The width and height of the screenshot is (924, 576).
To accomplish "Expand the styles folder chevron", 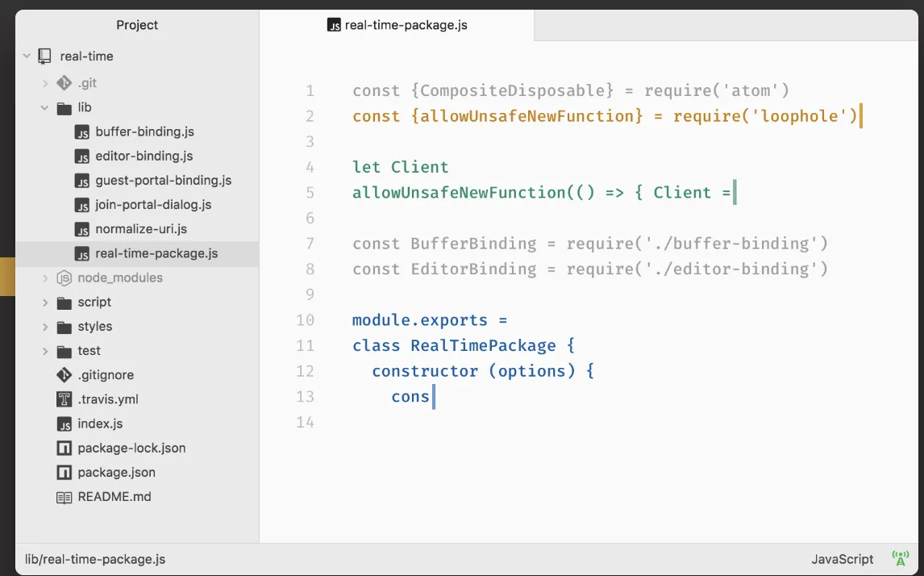I will coord(45,327).
